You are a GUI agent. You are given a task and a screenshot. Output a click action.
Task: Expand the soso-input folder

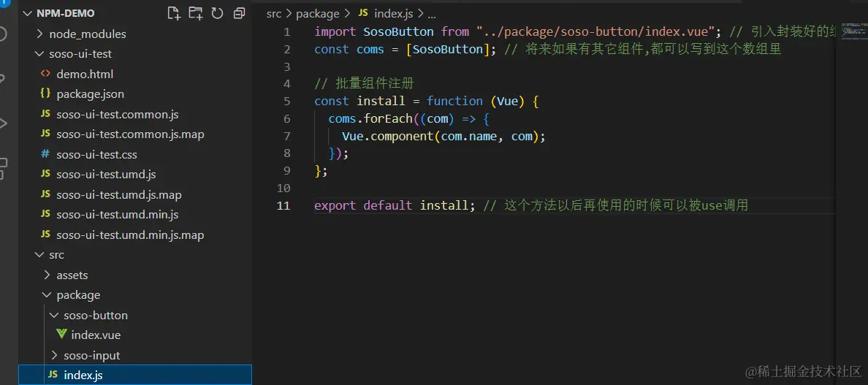pos(53,355)
